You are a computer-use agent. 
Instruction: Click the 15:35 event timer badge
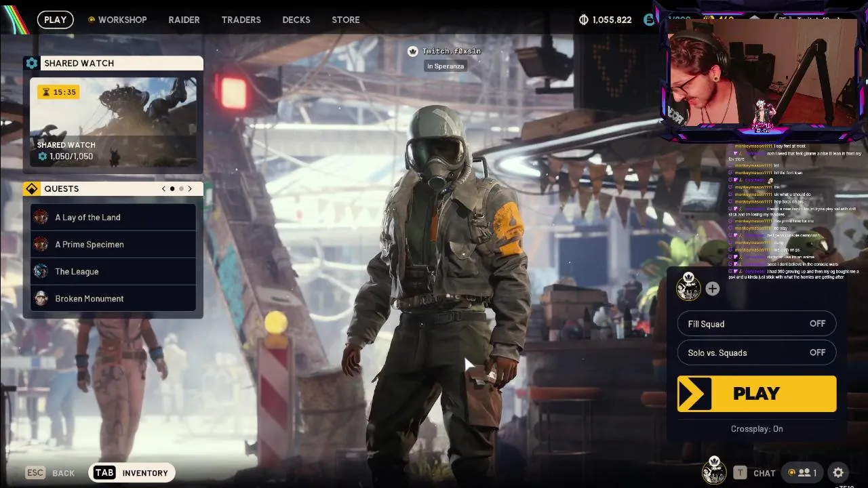click(x=59, y=92)
